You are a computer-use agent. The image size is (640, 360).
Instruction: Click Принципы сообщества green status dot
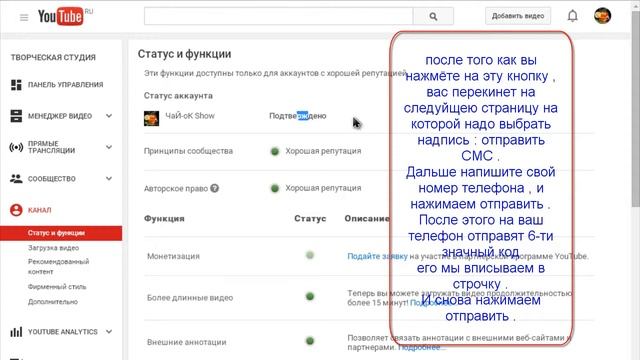coord(275,151)
